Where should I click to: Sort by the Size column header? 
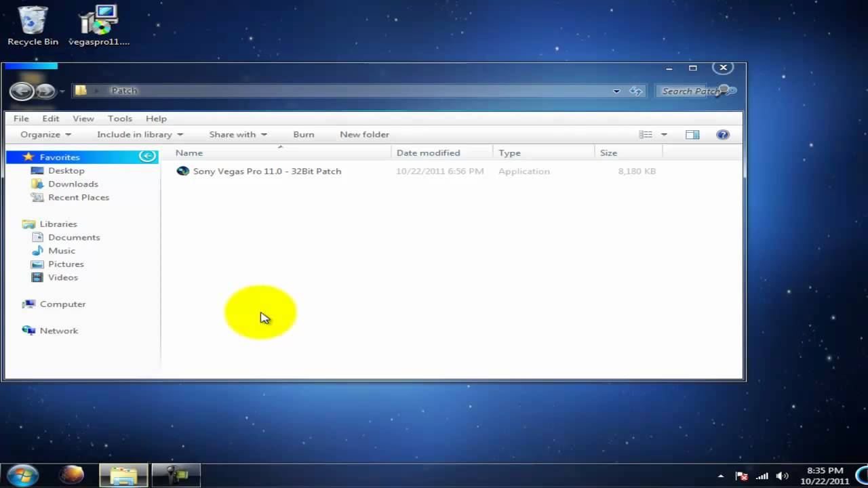(x=608, y=153)
